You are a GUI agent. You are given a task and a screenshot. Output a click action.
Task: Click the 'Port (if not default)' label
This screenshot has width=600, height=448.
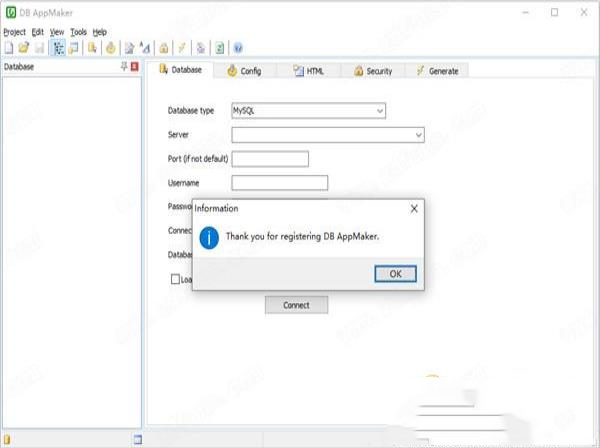(x=198, y=159)
